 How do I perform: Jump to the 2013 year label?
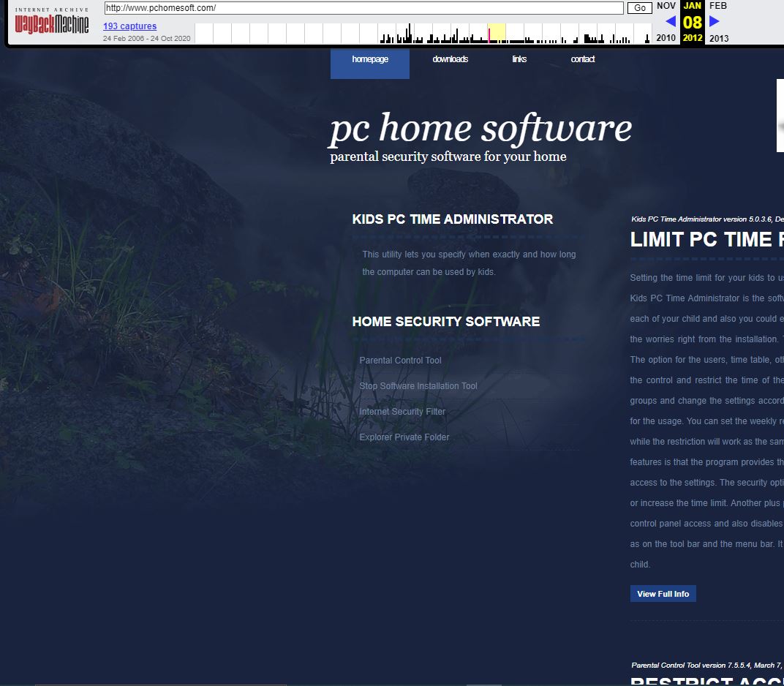coord(718,38)
